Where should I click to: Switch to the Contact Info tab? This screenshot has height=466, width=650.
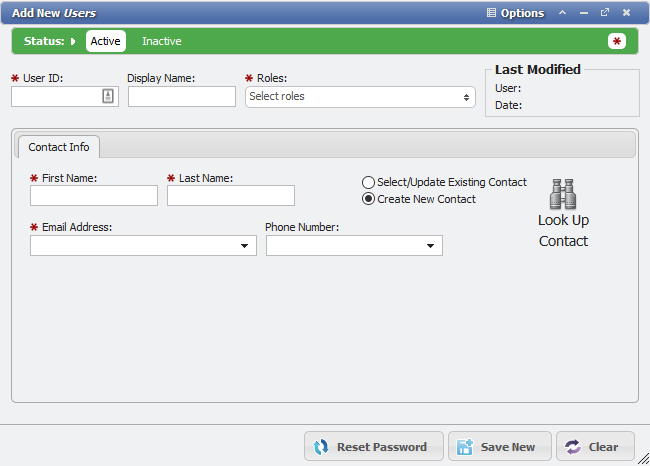coord(59,147)
